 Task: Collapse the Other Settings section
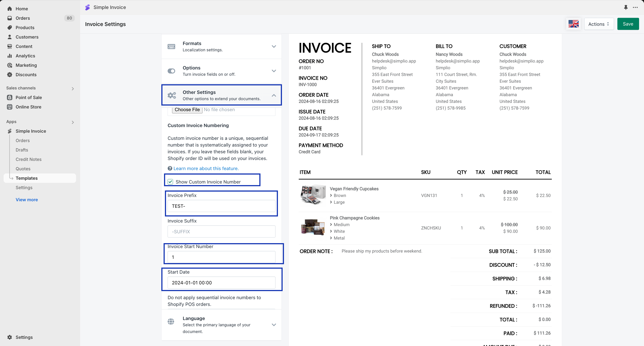click(x=274, y=95)
